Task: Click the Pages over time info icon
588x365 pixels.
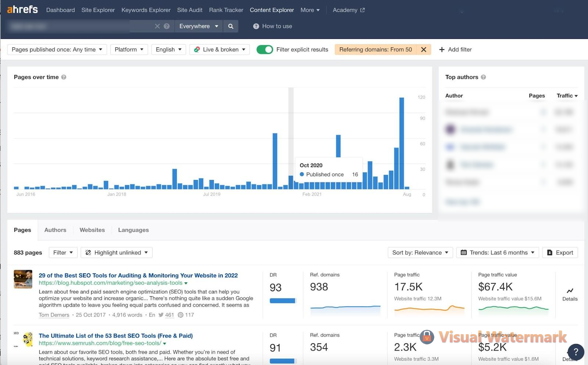Action: tap(64, 77)
